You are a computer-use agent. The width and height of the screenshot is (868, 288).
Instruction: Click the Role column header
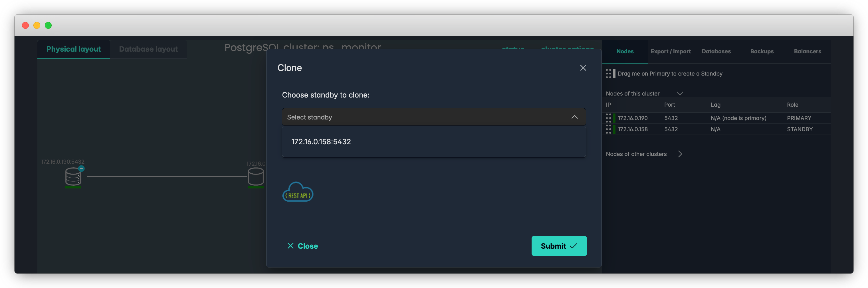point(792,105)
